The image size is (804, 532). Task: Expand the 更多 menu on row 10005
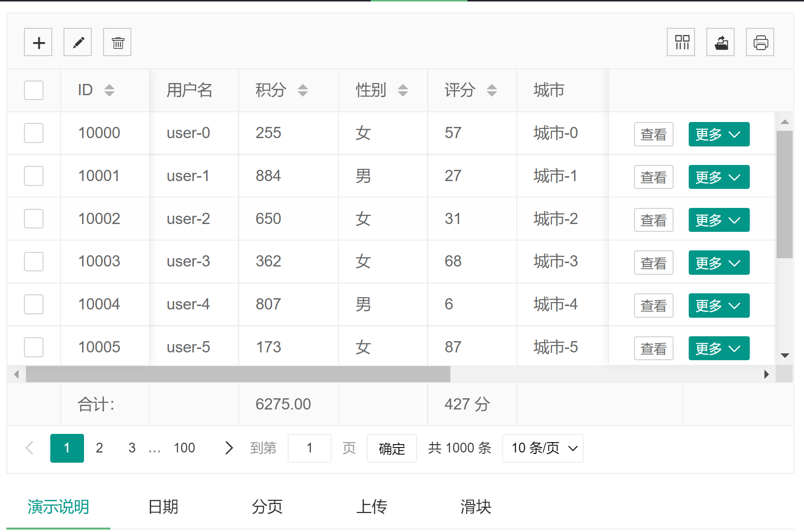719,348
